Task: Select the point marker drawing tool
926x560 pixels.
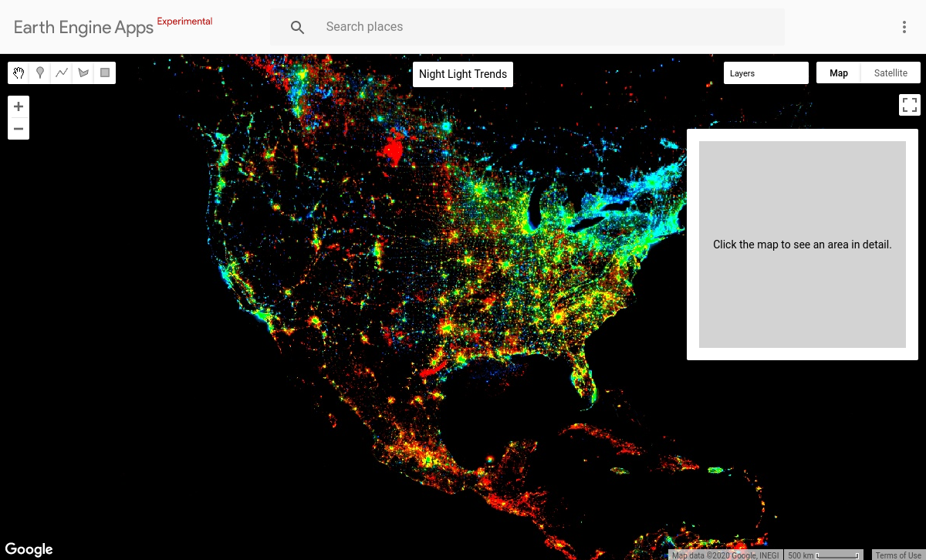Action: pos(40,73)
